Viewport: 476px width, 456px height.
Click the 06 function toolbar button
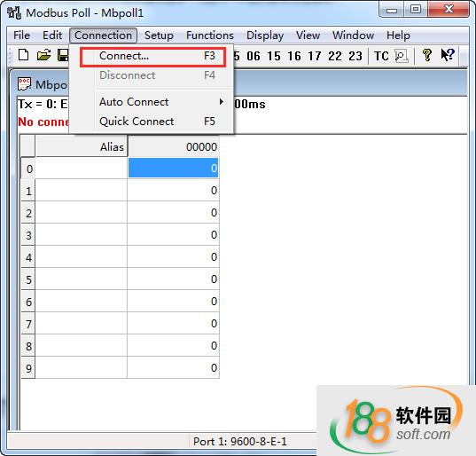click(x=254, y=56)
